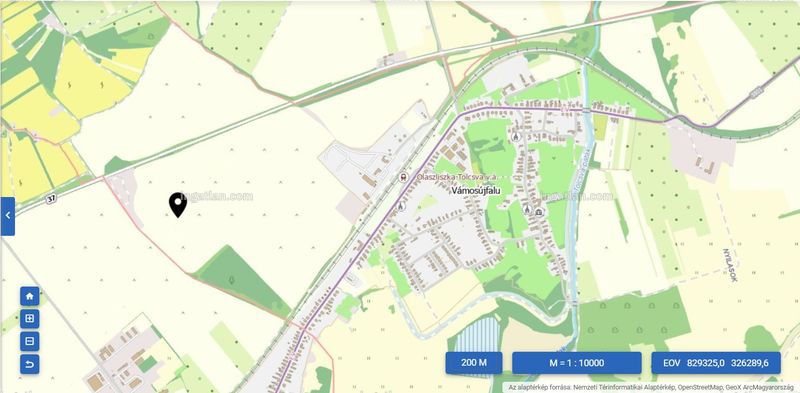800x393 pixels.
Task: Click the black location pin marker
Action: point(178,205)
